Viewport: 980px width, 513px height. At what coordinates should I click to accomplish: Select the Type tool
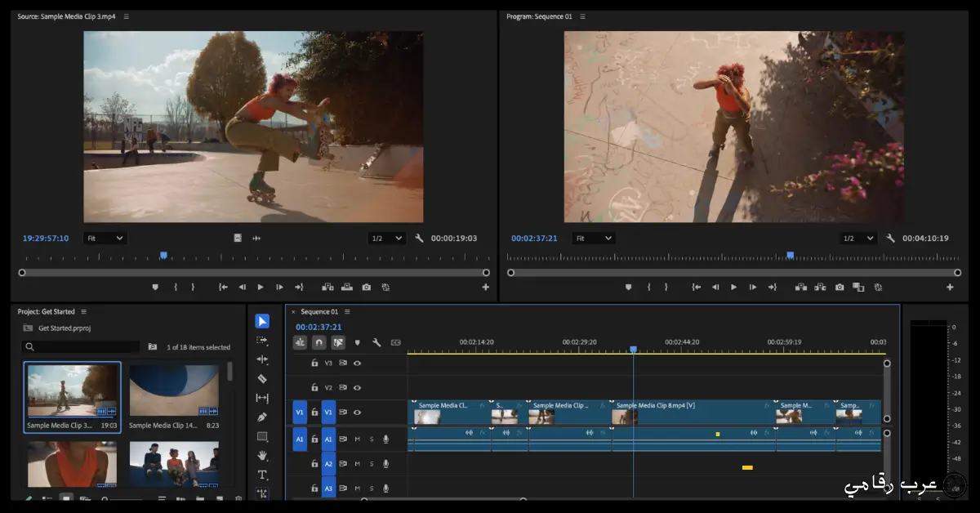[x=262, y=475]
